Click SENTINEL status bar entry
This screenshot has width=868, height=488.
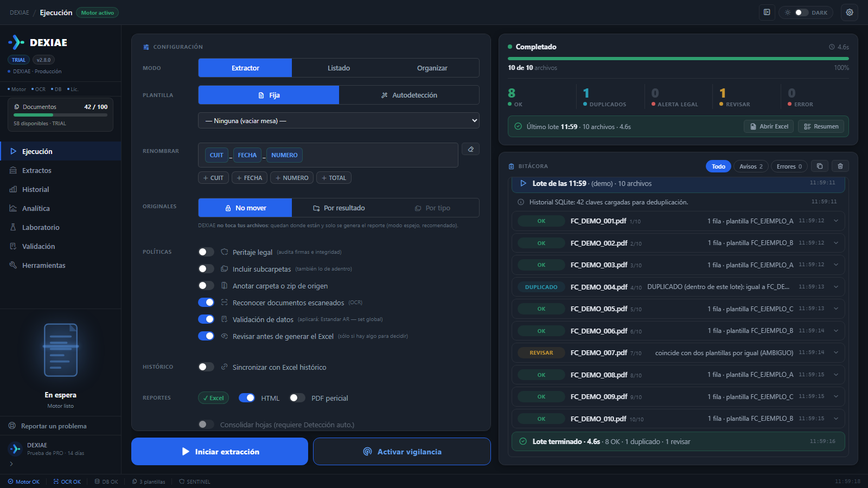point(195,481)
